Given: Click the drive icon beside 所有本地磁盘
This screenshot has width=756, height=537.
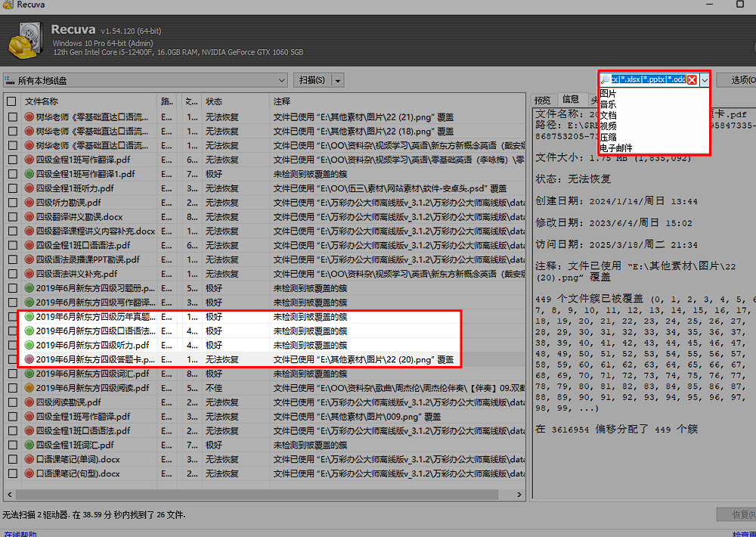Looking at the screenshot, I should pos(10,80).
